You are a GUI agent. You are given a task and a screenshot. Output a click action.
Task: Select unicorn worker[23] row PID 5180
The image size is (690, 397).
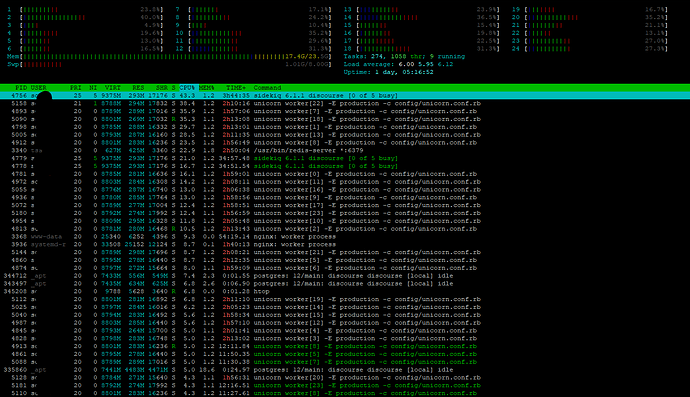tap(345, 213)
